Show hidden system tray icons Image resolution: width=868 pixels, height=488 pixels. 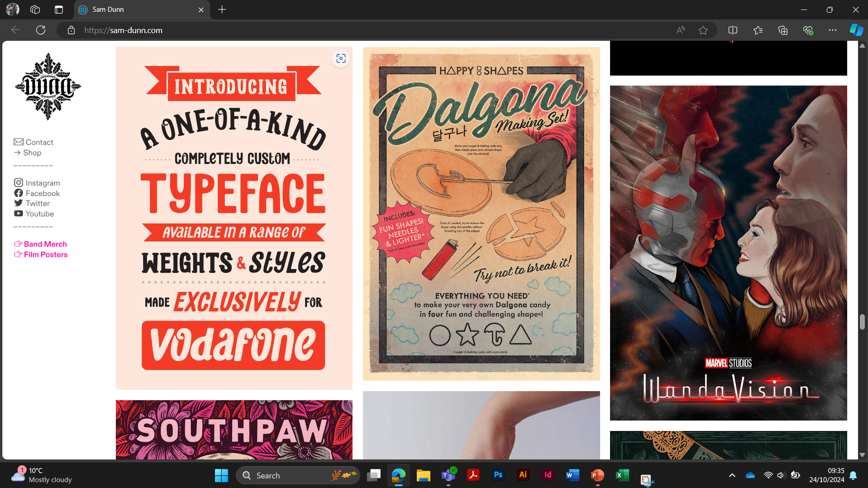coord(732,475)
